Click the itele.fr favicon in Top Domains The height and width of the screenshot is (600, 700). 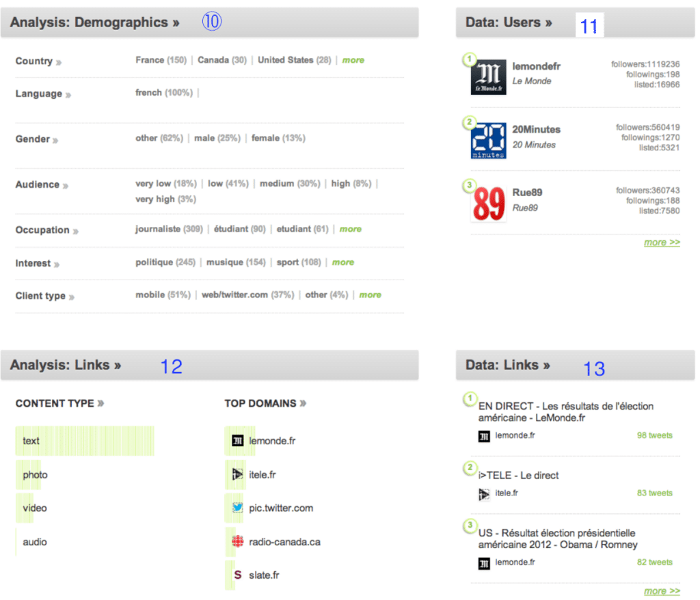point(237,474)
